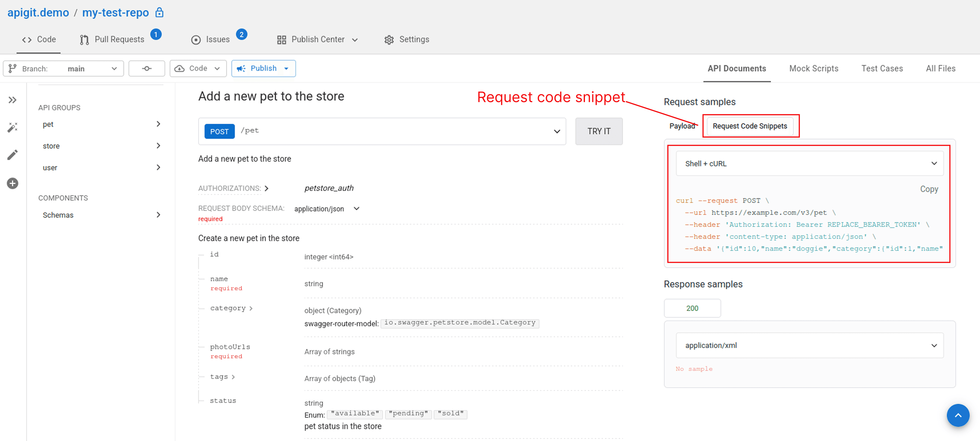Open the my-test-repo repository link
980x441 pixels.
pos(115,13)
